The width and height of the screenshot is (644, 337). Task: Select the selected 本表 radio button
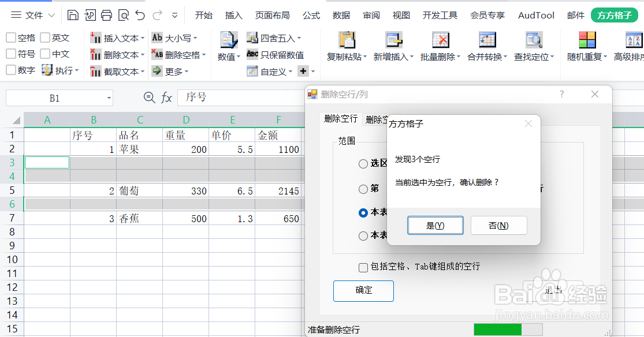(363, 212)
